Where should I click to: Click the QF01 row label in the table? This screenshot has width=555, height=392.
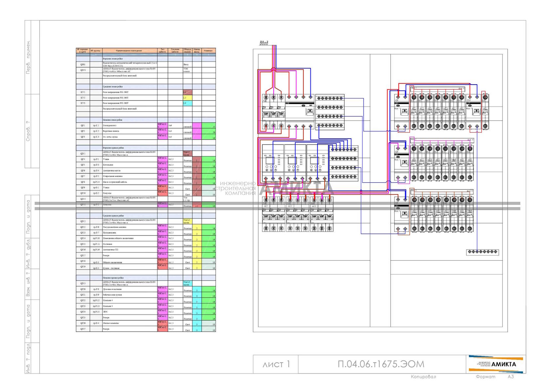pos(83,64)
